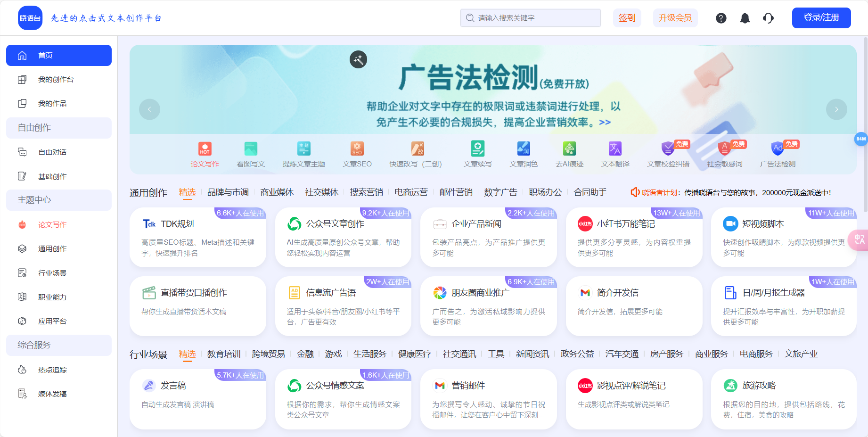868x437 pixels.
Task: Click the 登录/注册 button
Action: click(821, 17)
